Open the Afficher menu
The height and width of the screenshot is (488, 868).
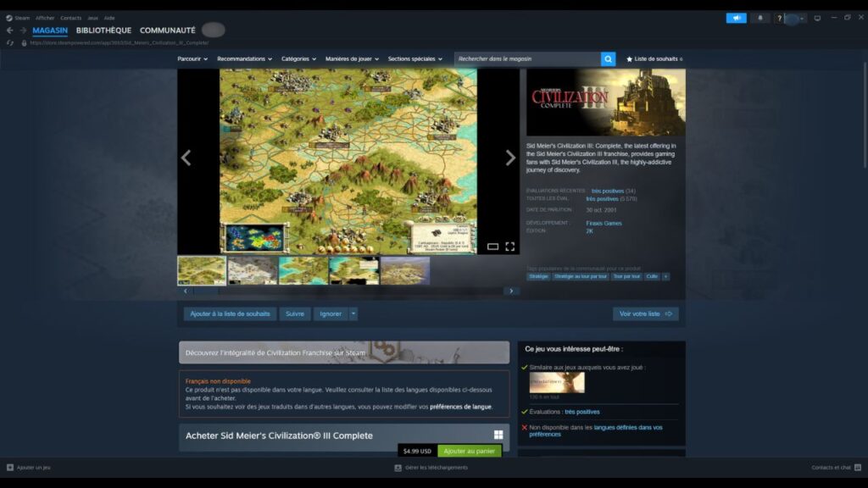pyautogui.click(x=45, y=18)
